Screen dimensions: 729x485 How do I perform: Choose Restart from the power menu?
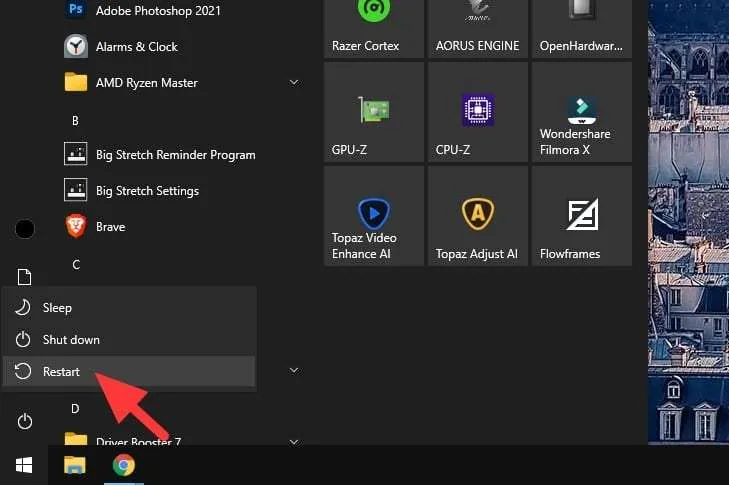point(129,372)
